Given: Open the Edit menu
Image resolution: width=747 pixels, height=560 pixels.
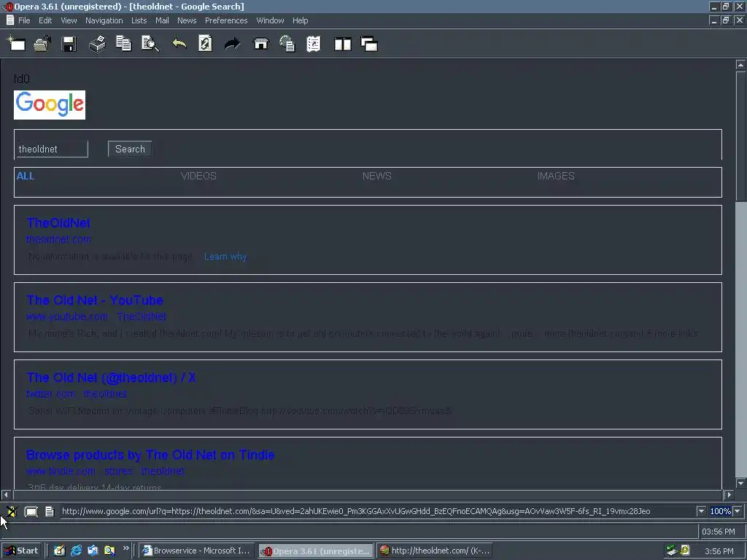Looking at the screenshot, I should click(45, 20).
